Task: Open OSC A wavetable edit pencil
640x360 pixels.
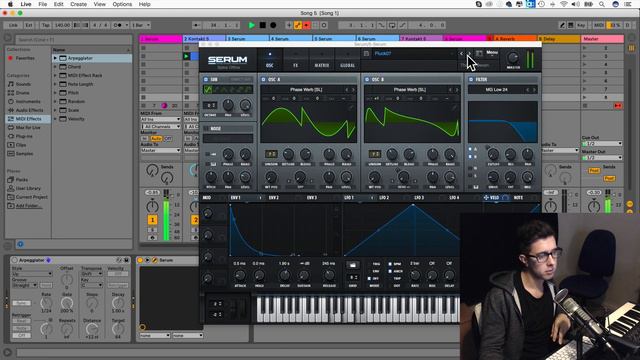Action: pos(350,107)
